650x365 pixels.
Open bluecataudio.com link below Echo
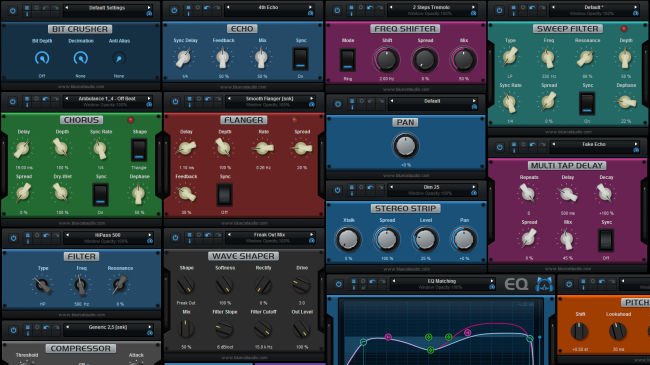pyautogui.click(x=243, y=87)
